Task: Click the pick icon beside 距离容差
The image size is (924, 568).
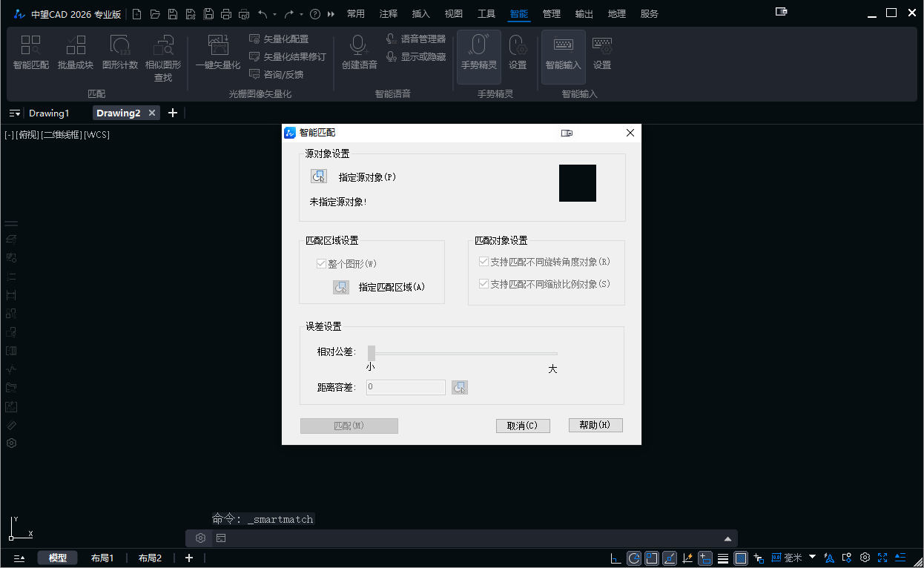Action: coord(460,387)
